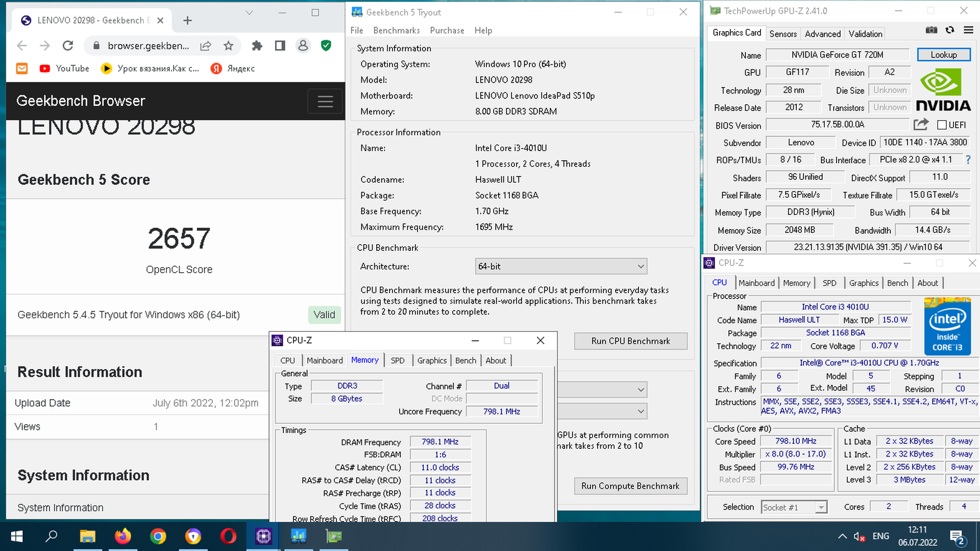Open the Socket #1 selection dropdown
The width and height of the screenshot is (980, 551).
794,507
